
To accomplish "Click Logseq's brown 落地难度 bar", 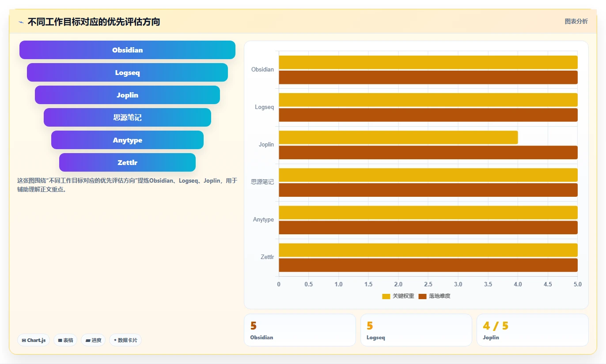I will pyautogui.click(x=428, y=115).
